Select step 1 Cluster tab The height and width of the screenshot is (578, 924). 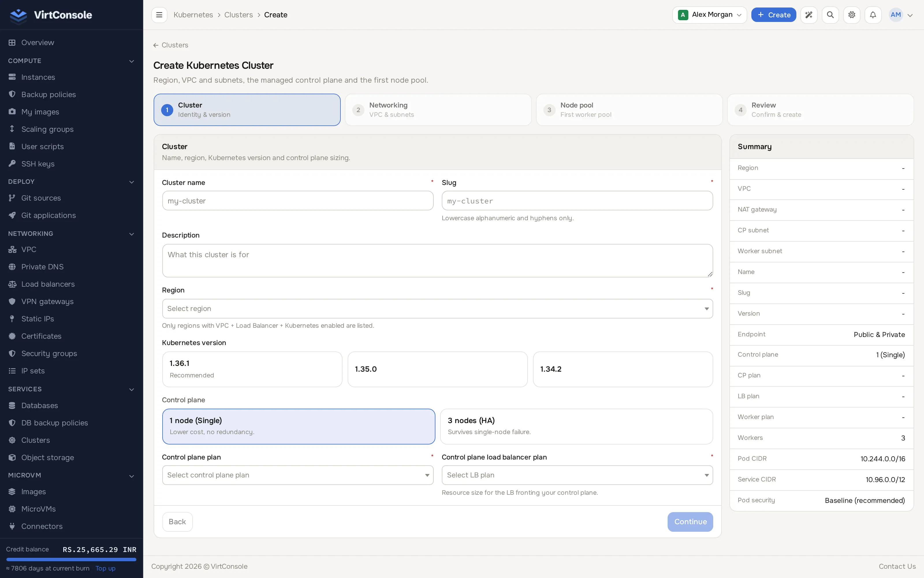(x=247, y=110)
